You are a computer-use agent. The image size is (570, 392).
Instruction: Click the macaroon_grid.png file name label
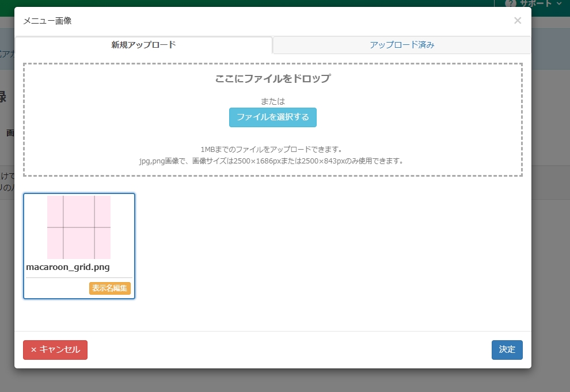(68, 267)
